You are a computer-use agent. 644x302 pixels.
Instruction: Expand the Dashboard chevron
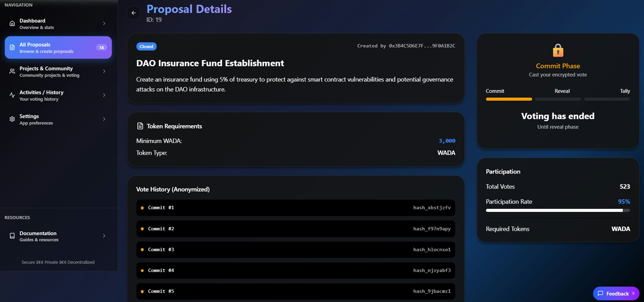pos(104,24)
